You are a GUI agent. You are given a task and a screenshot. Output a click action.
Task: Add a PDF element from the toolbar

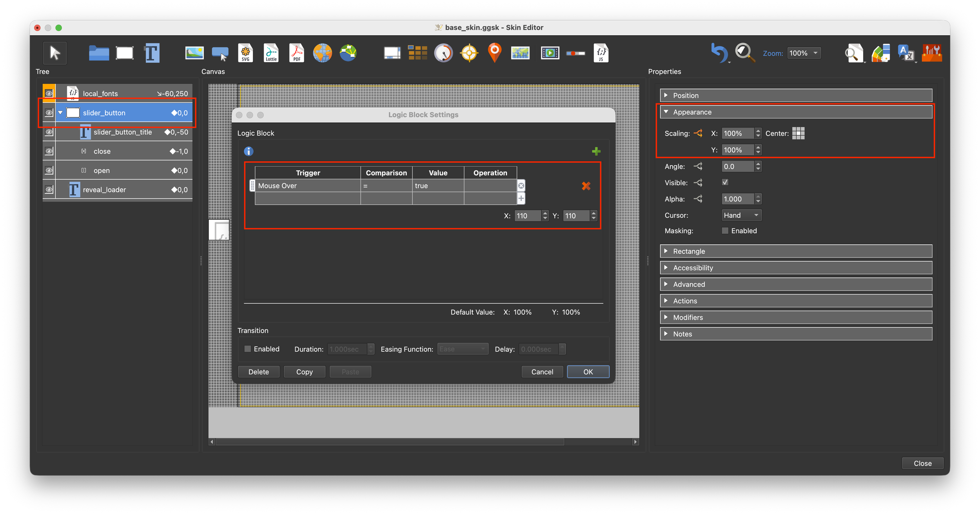point(296,53)
